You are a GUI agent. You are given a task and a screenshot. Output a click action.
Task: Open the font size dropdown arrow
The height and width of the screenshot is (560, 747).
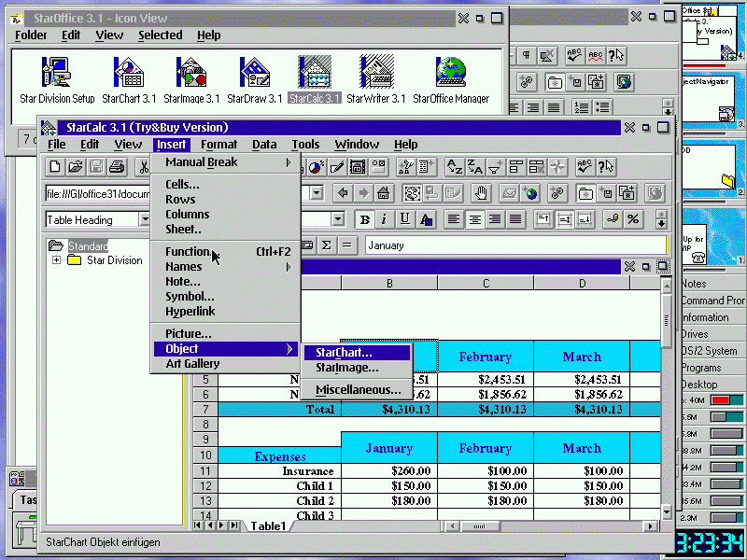[338, 219]
